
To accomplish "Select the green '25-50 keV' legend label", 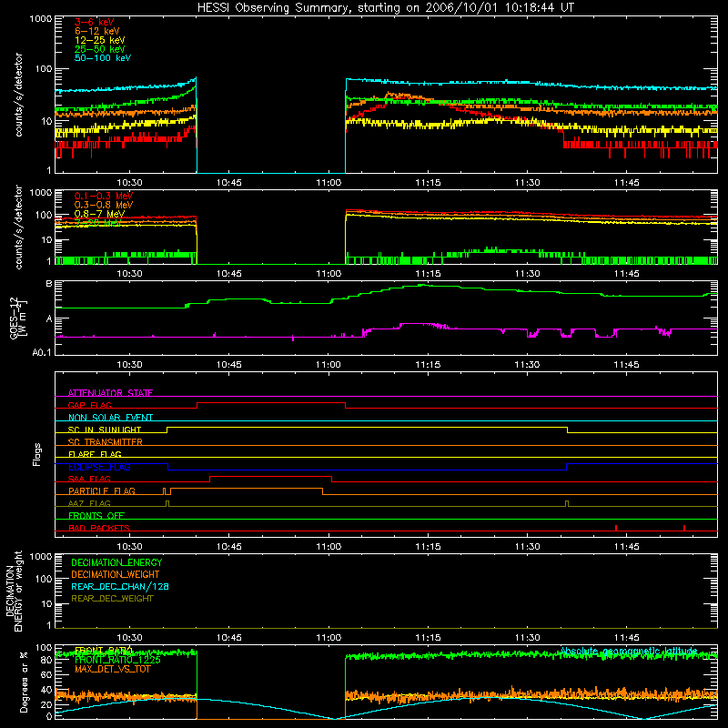I will coord(100,49).
